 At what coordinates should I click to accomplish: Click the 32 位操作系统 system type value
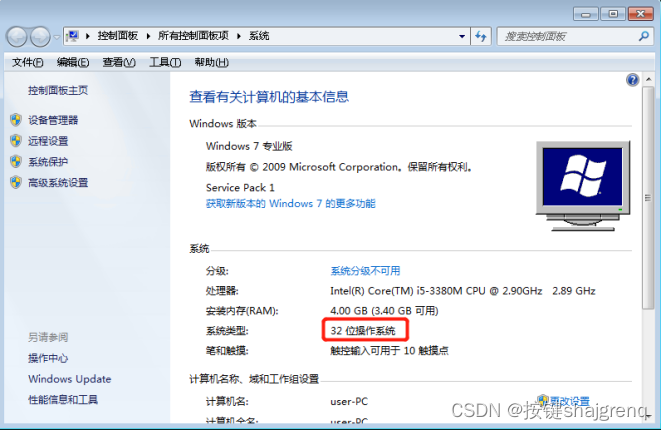pyautogui.click(x=363, y=331)
